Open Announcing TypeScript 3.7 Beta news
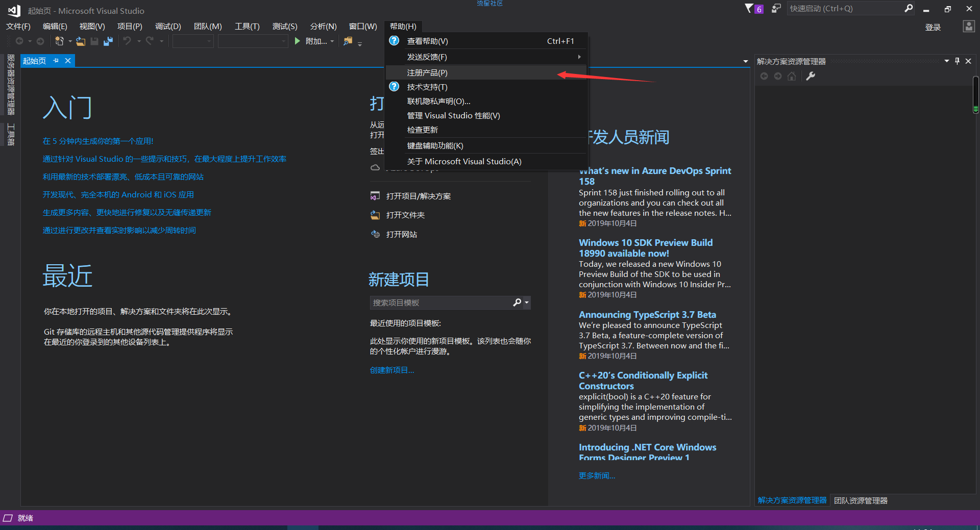Screen dimensions: 980x530 point(647,315)
